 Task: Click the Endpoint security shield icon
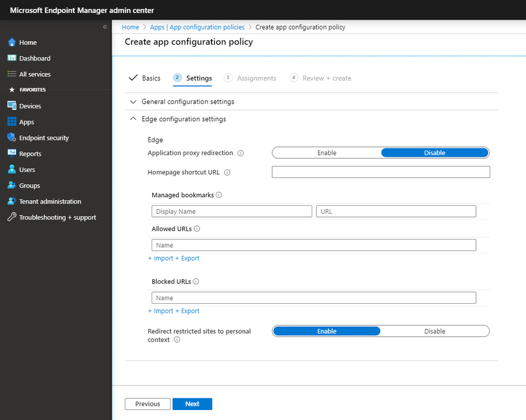click(12, 138)
